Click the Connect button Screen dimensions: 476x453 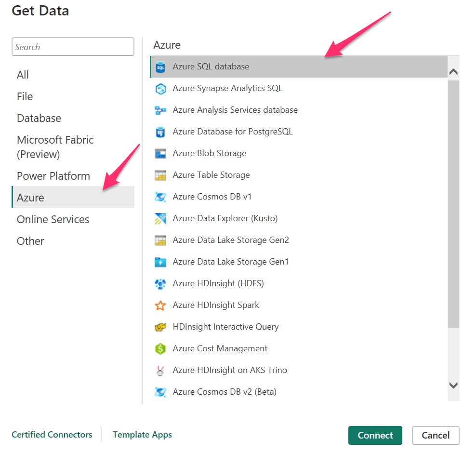(x=375, y=435)
